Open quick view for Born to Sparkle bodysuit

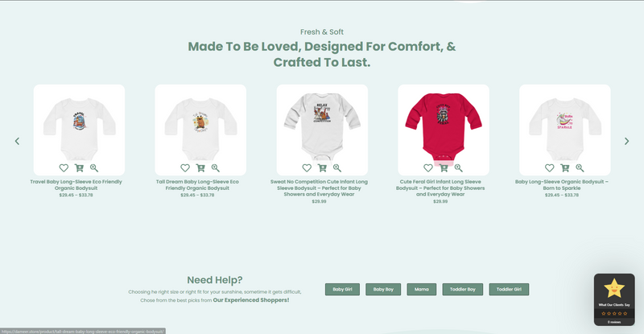580,167
